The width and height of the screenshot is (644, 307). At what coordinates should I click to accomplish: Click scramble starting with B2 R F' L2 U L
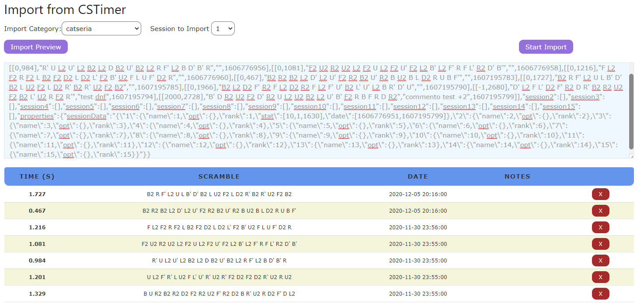[x=219, y=194]
